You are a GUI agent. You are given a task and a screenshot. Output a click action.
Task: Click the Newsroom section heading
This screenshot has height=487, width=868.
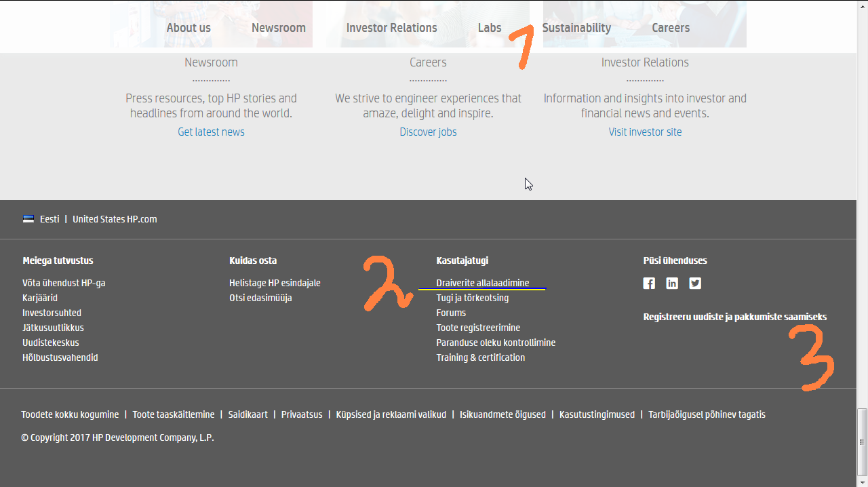coord(211,62)
